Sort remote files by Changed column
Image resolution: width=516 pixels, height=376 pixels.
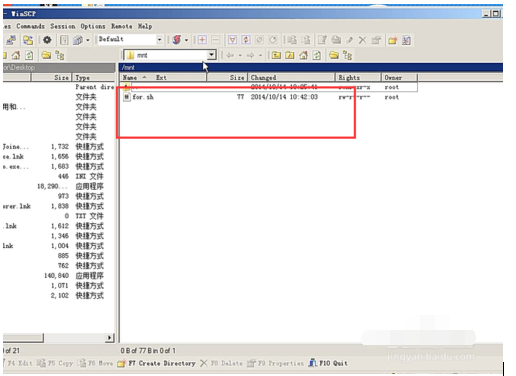[291, 77]
